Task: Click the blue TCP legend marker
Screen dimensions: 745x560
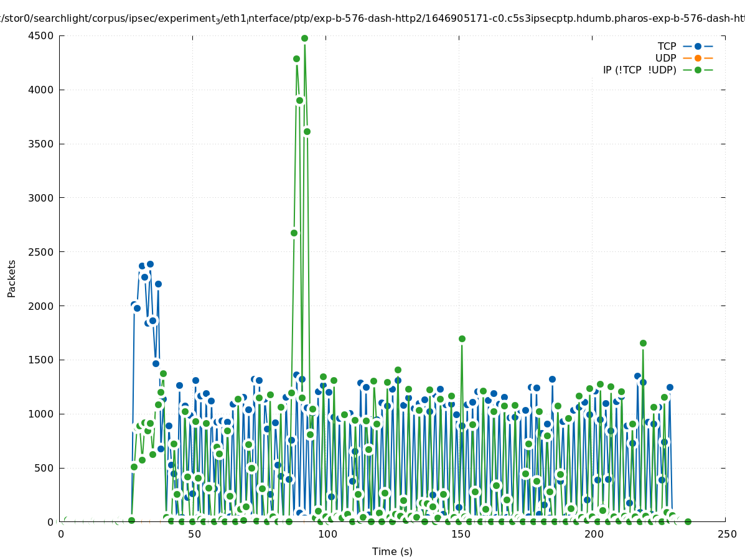Action: pyautogui.click(x=698, y=46)
